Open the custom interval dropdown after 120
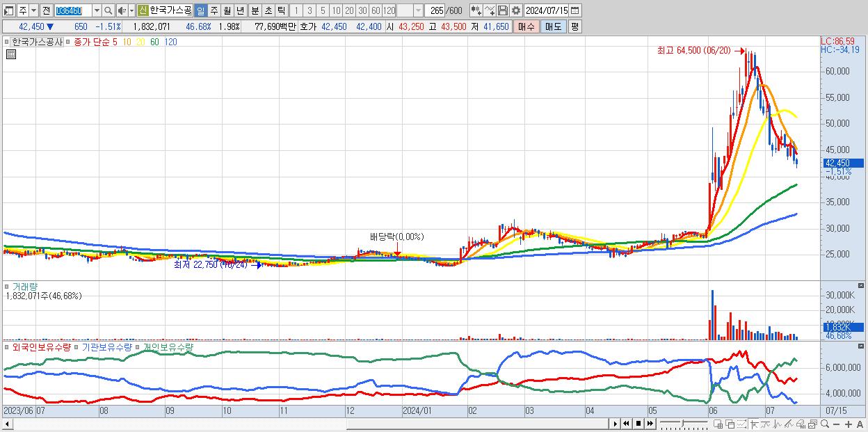 click(x=418, y=10)
